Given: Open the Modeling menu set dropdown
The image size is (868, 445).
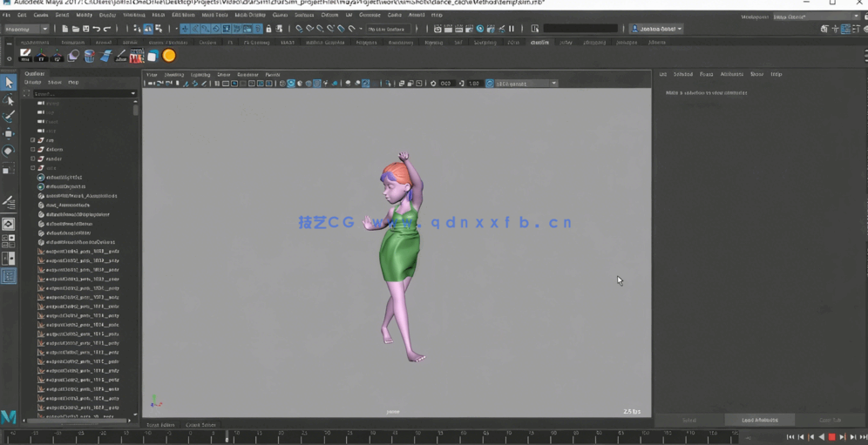Looking at the screenshot, I should tap(27, 29).
